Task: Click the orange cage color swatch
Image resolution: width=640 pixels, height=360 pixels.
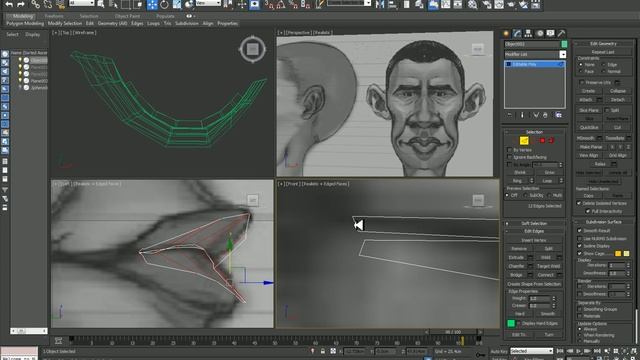Action: (618, 254)
